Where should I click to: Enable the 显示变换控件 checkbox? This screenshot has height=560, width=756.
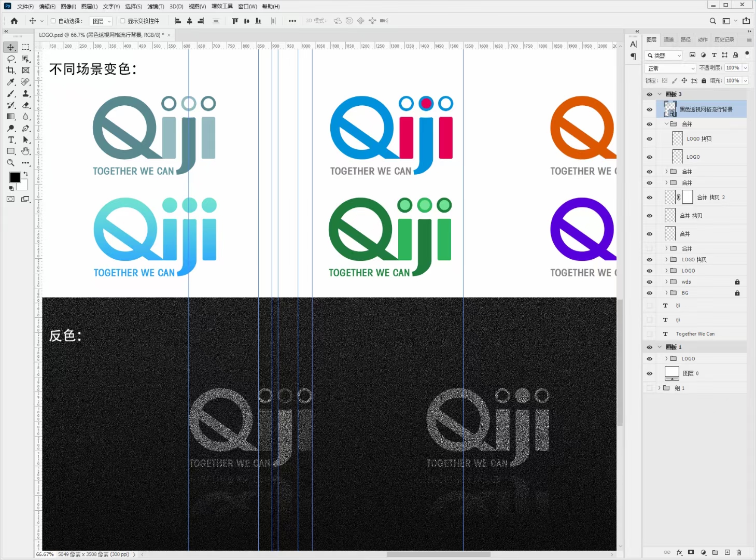pyautogui.click(x=122, y=21)
